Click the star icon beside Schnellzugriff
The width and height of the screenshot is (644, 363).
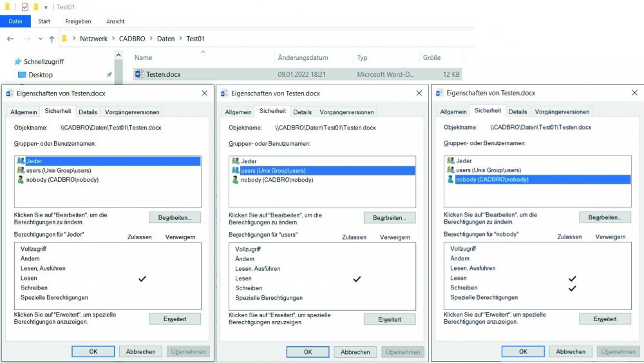pos(17,62)
